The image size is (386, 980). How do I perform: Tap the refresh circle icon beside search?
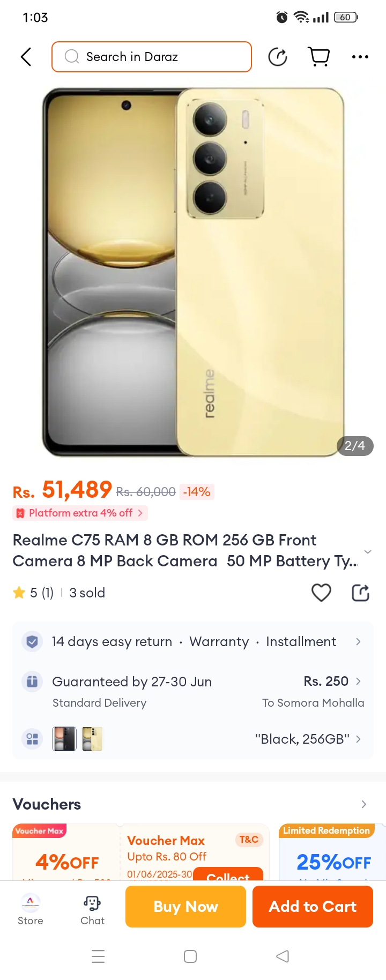coord(278,57)
